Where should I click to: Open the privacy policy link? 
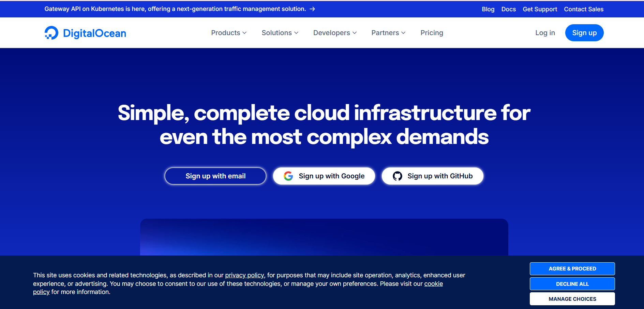click(244, 275)
